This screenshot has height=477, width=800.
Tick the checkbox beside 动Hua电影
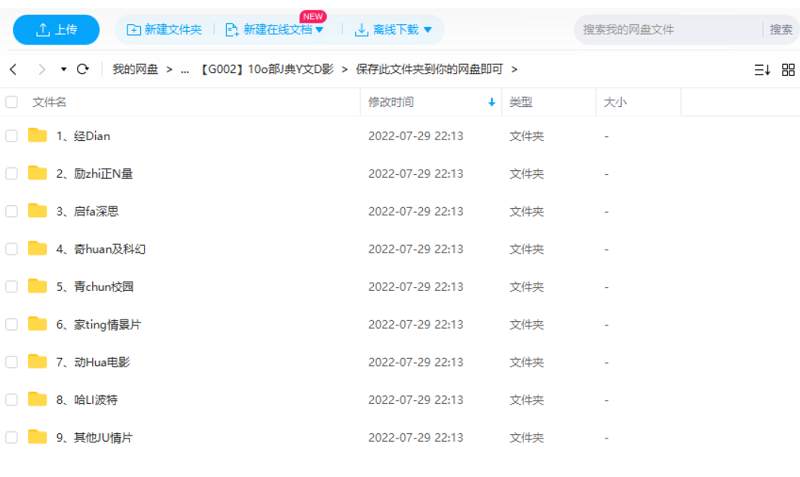pyautogui.click(x=12, y=362)
